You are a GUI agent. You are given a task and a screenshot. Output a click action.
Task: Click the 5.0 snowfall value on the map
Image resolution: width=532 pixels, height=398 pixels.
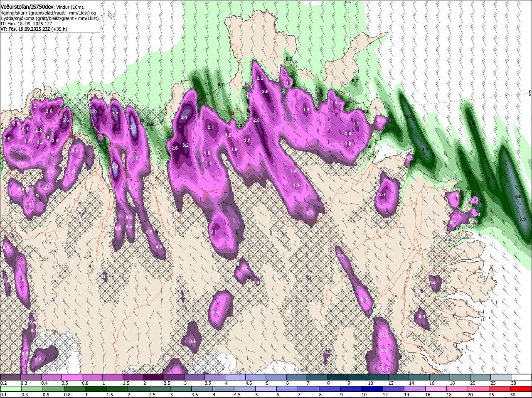[x=115, y=166]
